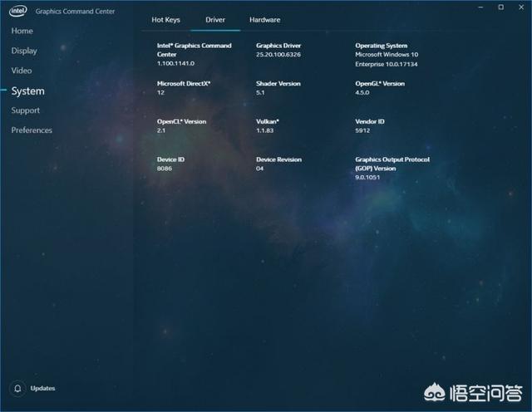
Task: Minimize the Graphics Command Center window
Action: coord(480,7)
